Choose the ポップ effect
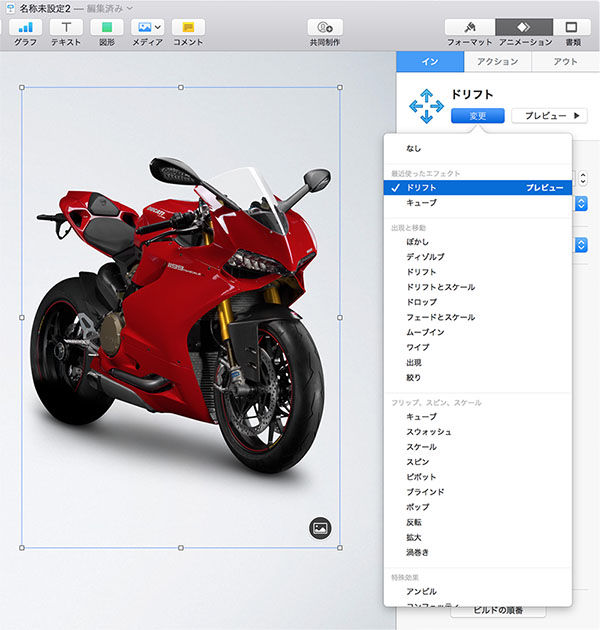Screen dimensions: 600x630 478,507
